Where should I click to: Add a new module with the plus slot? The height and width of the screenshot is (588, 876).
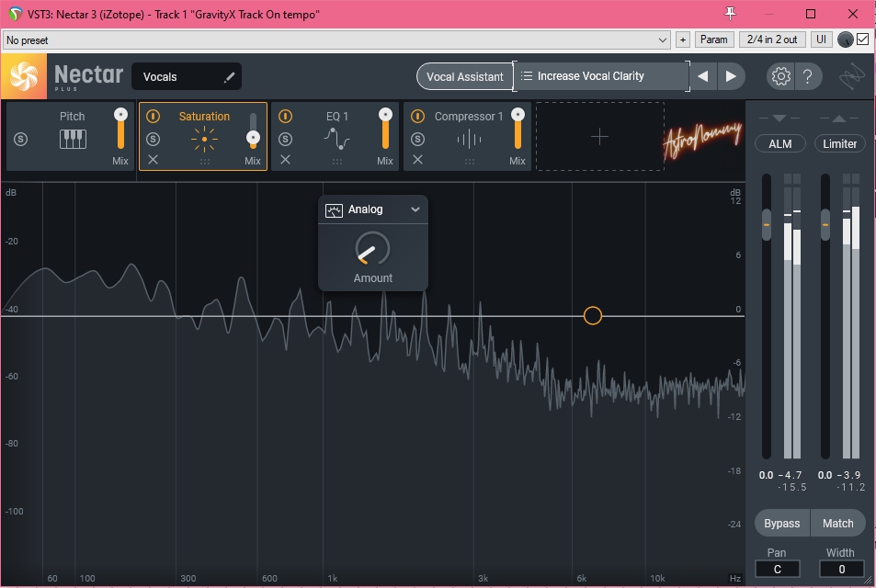599,137
